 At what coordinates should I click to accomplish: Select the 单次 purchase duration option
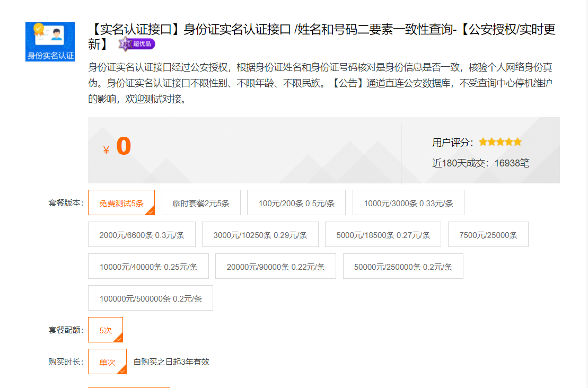[107, 361]
